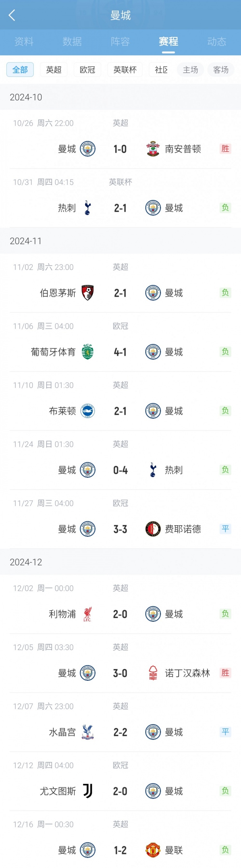Tap the Bournemouth club crest

87,293
